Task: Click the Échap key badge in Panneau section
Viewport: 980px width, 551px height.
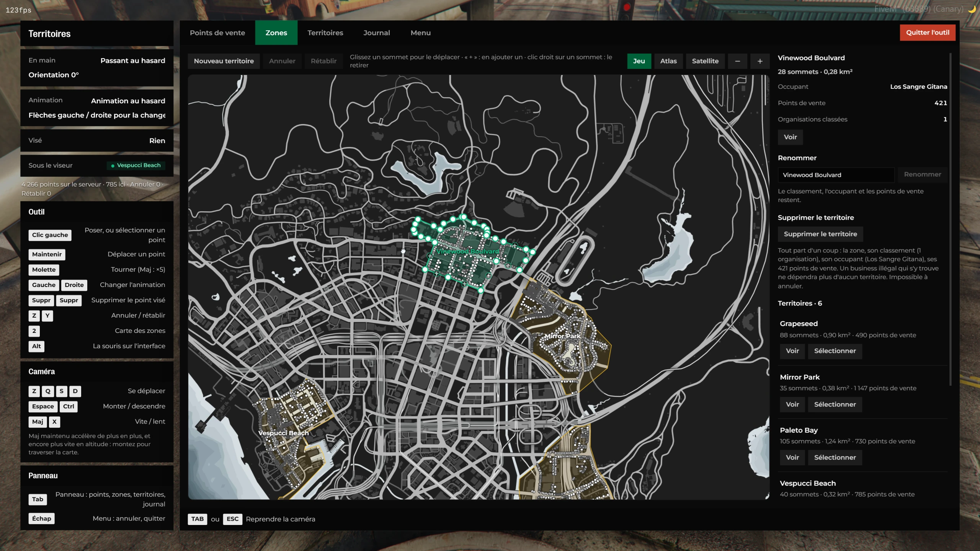Action: click(x=41, y=518)
